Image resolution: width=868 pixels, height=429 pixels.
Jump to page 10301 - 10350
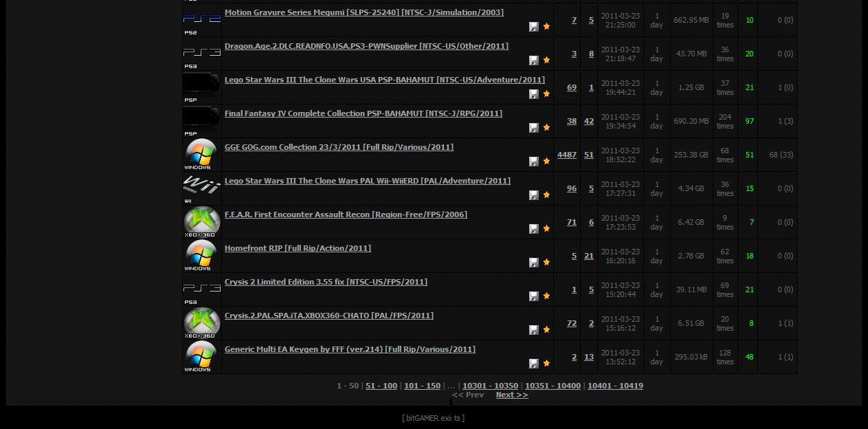click(x=490, y=386)
